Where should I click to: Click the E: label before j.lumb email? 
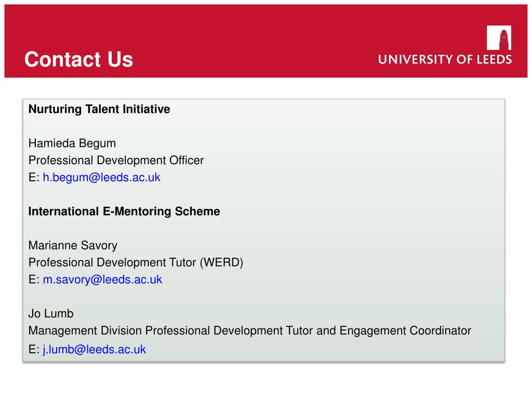coord(34,349)
